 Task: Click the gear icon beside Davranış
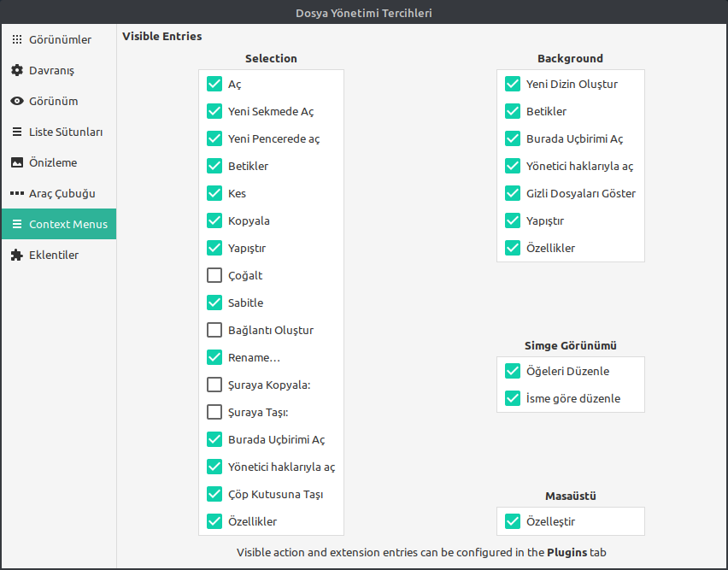(x=17, y=70)
